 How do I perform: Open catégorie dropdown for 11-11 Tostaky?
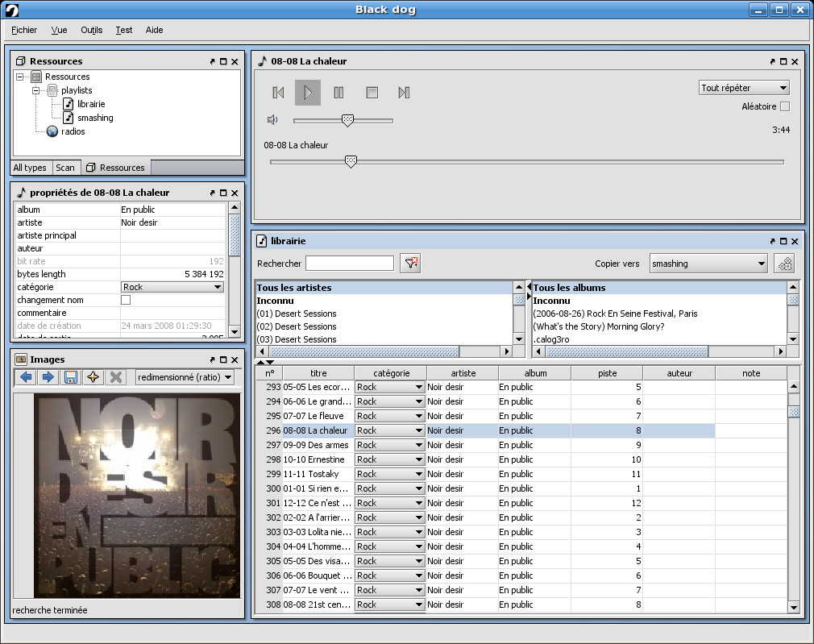[x=389, y=474]
